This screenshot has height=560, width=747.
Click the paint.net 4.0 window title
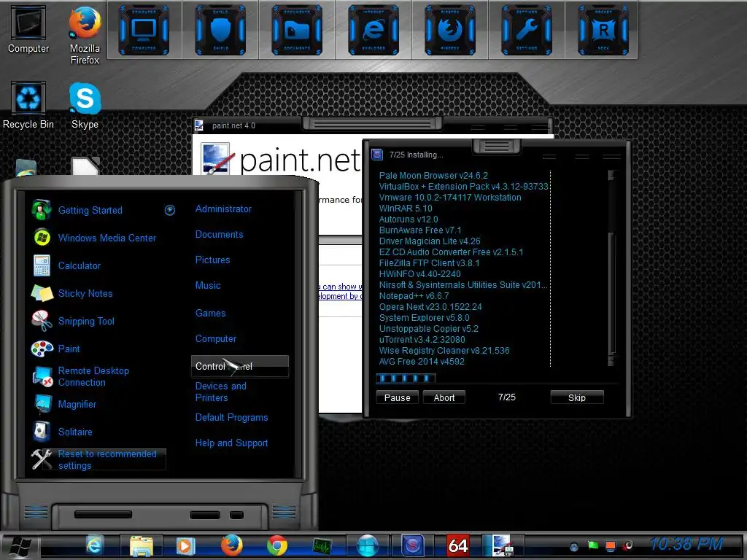point(233,125)
